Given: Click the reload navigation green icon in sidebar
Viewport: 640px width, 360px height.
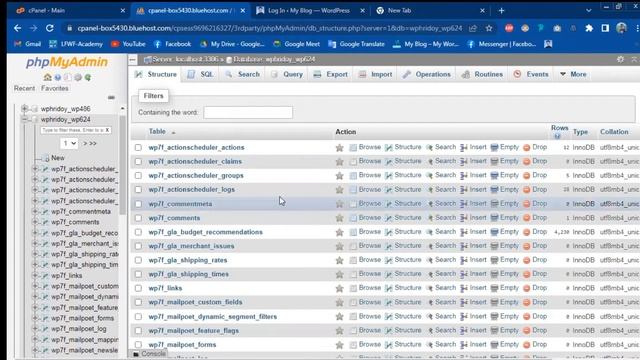Looking at the screenshot, I should click(x=88, y=77).
